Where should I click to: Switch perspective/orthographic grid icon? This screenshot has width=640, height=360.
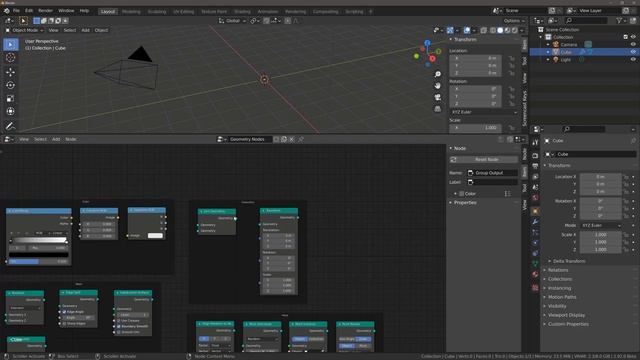click(438, 109)
